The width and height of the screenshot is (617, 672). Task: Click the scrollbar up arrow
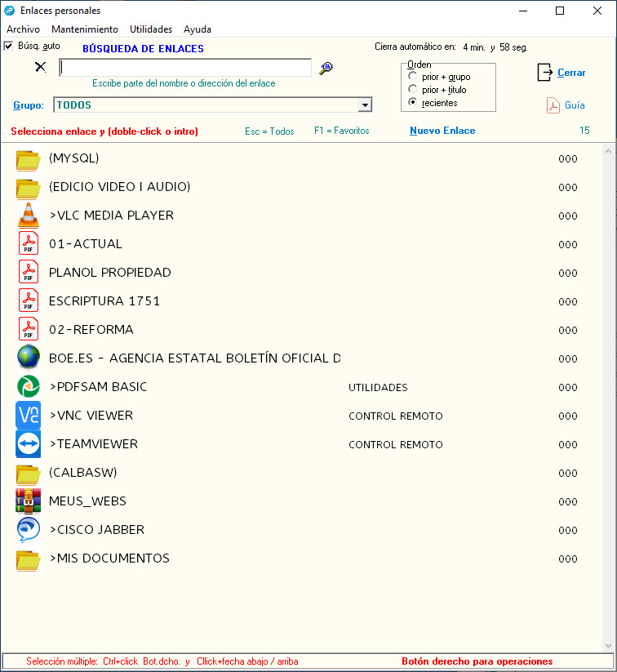(608, 151)
